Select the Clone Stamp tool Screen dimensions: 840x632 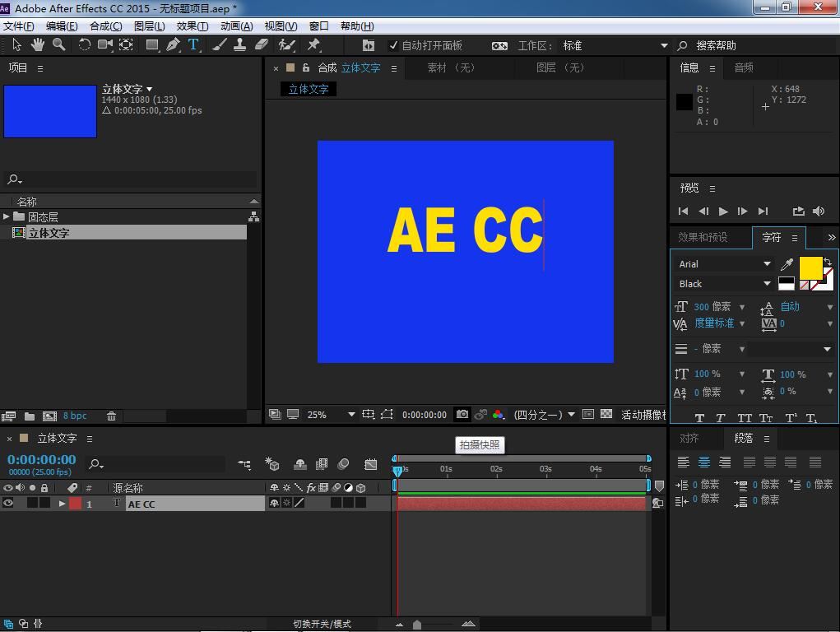(240, 45)
